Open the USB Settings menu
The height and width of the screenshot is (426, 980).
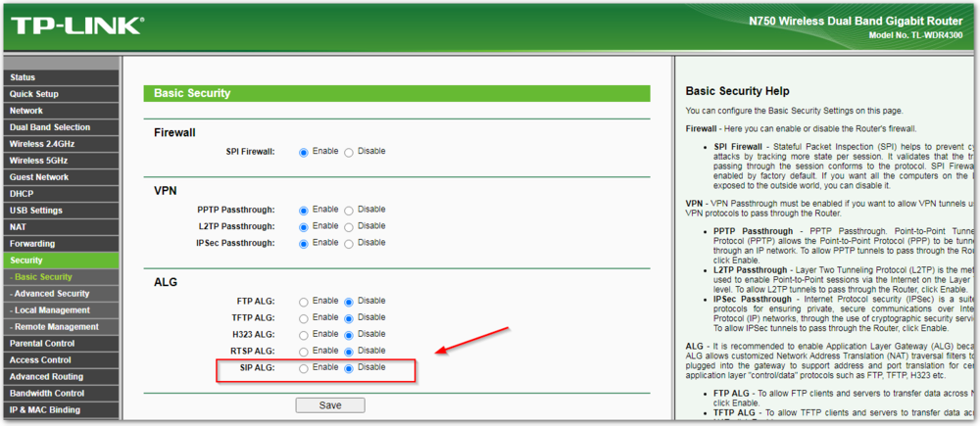36,211
